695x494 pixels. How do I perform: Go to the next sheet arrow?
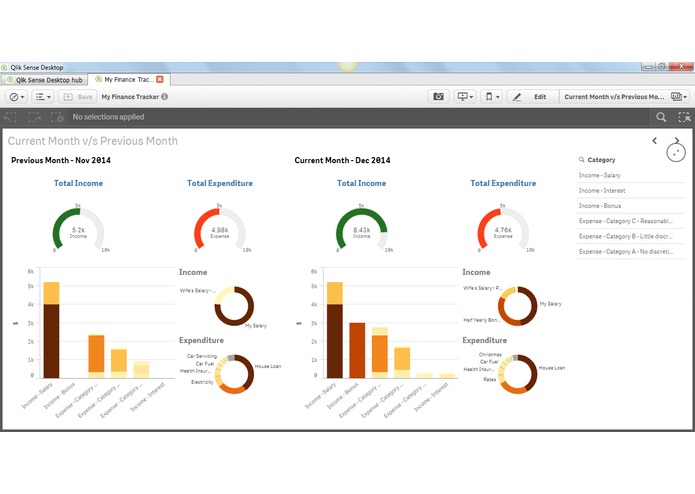677,140
